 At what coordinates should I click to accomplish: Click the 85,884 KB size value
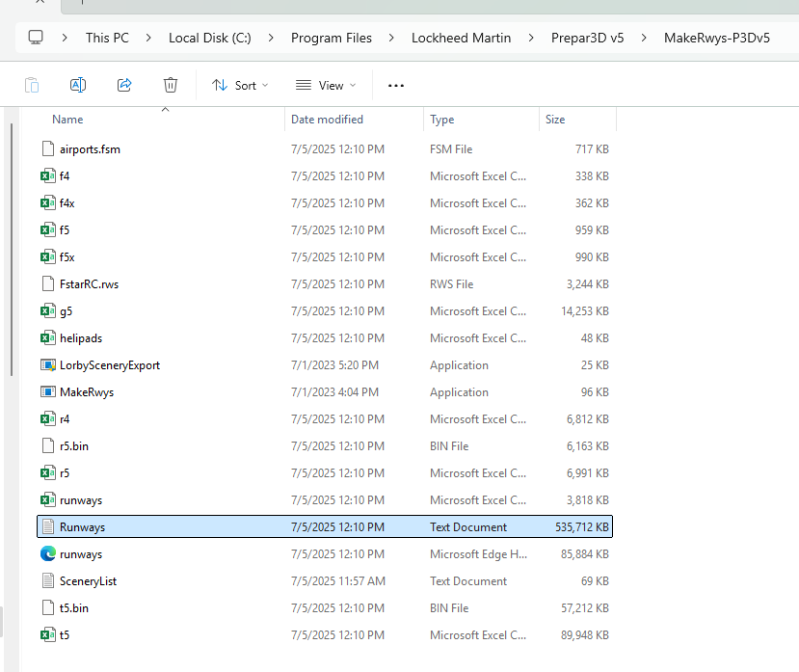[585, 553]
